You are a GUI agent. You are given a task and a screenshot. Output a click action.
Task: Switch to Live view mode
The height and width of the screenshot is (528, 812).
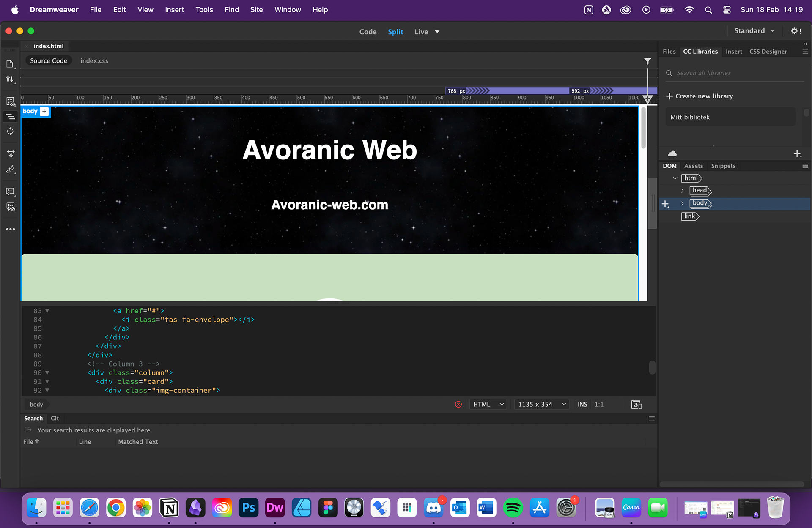coord(421,32)
